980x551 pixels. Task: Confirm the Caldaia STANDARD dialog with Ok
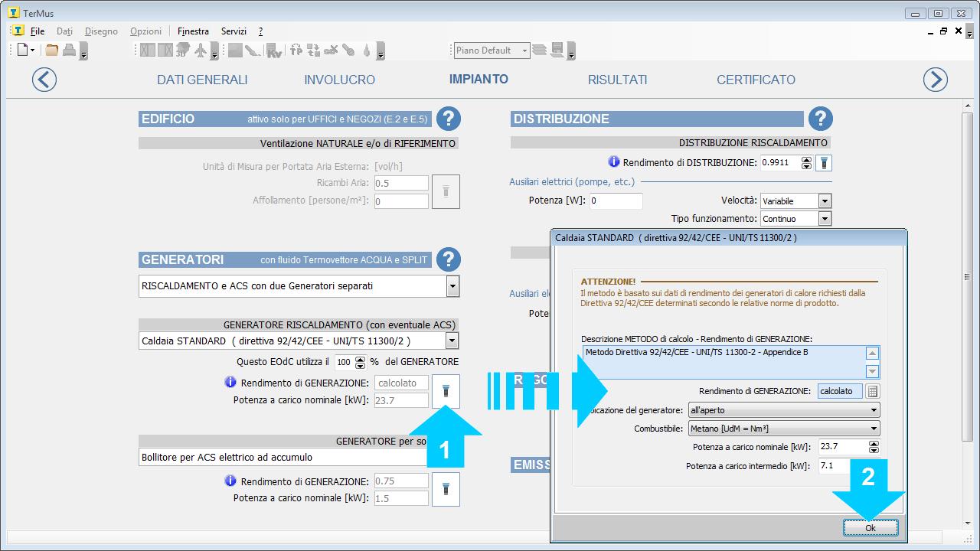(870, 528)
